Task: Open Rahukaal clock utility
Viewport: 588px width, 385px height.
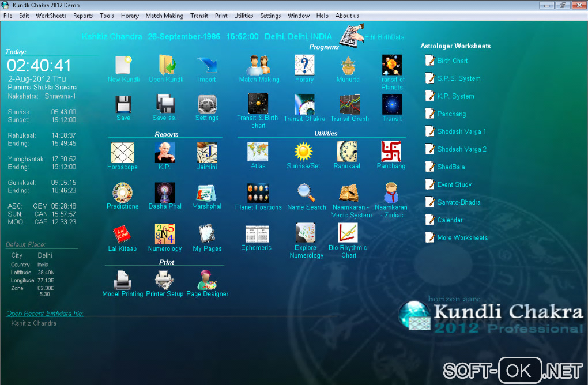Action: pyautogui.click(x=347, y=152)
